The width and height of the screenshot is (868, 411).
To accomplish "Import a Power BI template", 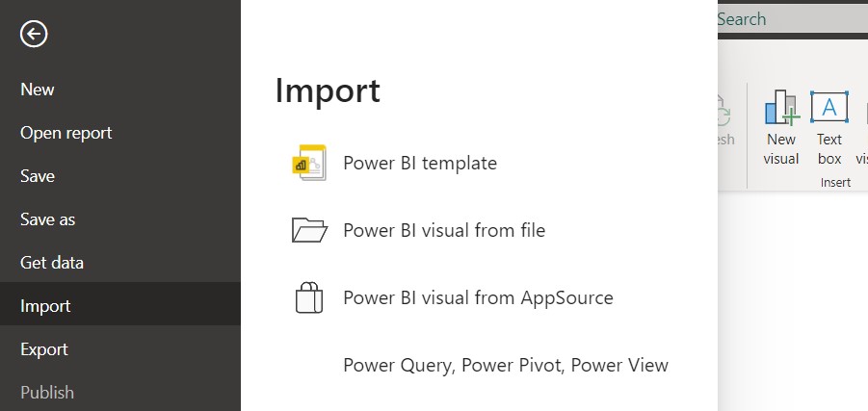I will click(420, 164).
